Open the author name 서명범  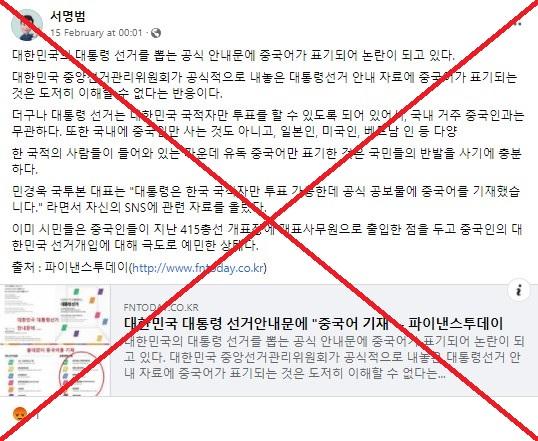(x=68, y=16)
